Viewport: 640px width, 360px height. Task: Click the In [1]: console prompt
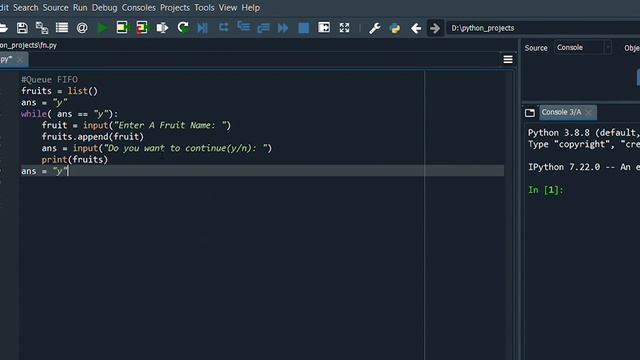pyautogui.click(x=546, y=190)
